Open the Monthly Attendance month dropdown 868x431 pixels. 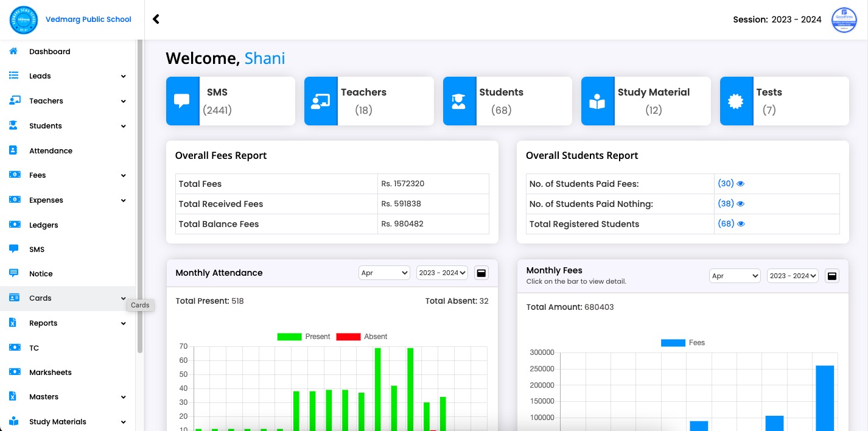(x=384, y=273)
